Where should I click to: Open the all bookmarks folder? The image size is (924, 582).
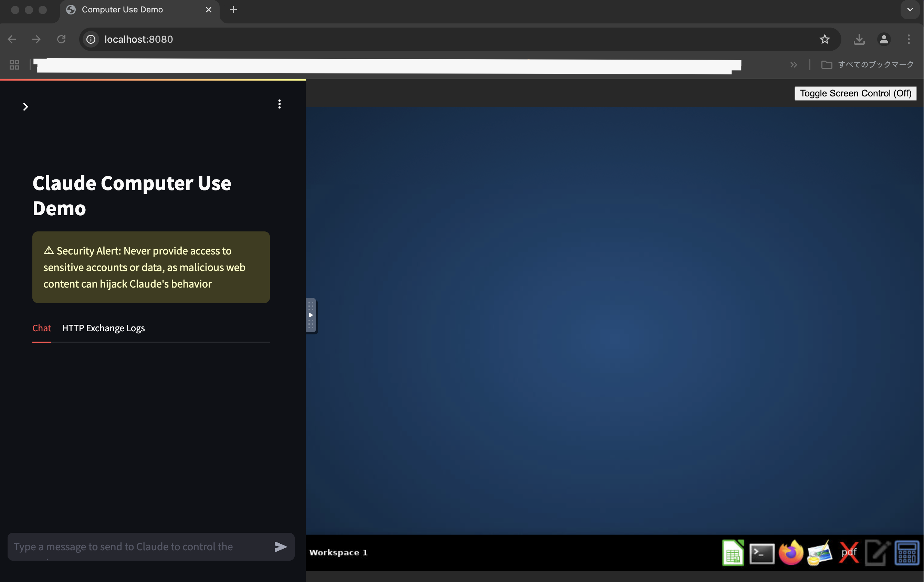coord(867,64)
